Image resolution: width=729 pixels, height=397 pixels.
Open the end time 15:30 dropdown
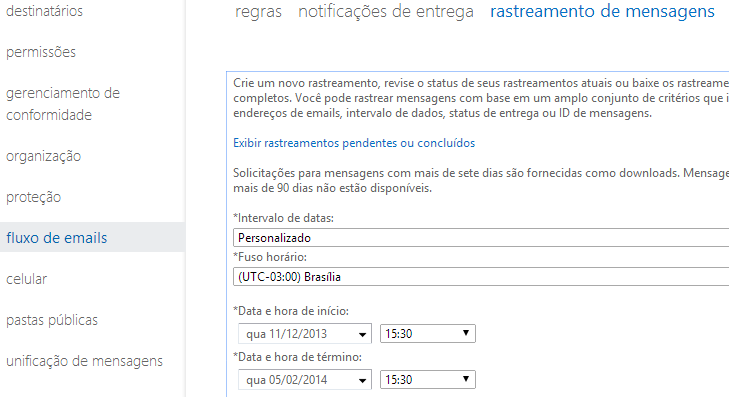[x=428, y=379]
